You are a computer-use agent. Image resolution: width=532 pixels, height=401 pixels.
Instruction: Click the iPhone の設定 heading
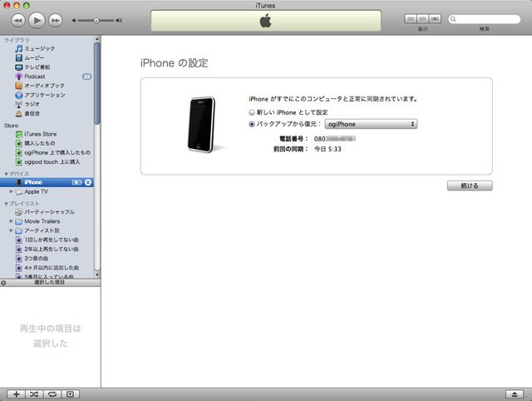click(174, 63)
